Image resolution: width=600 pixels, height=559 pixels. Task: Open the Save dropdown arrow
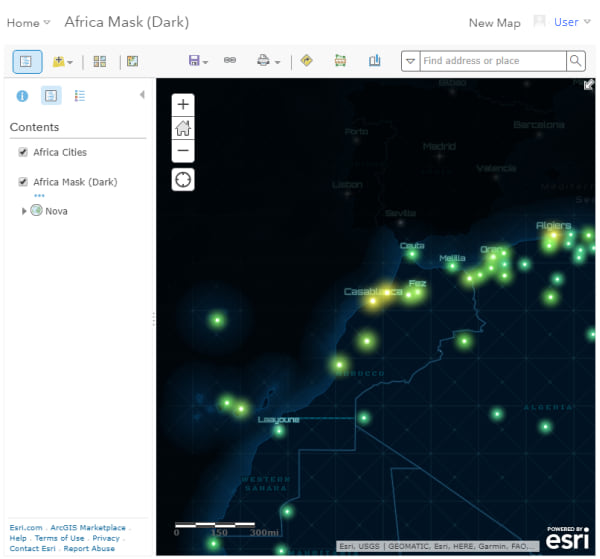205,62
